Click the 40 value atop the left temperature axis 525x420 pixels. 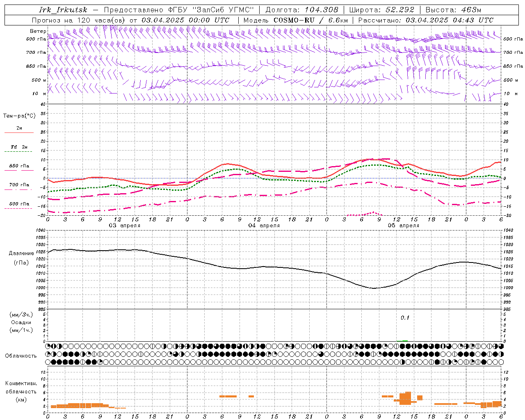click(43, 104)
